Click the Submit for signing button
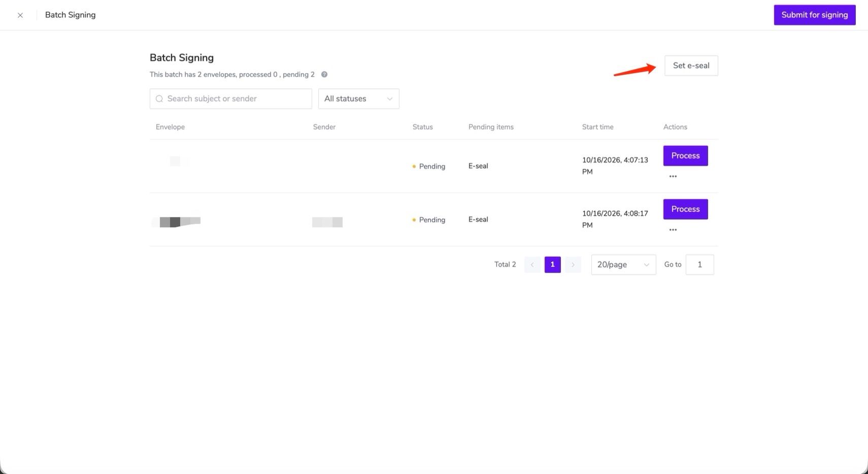This screenshot has width=868, height=474. [x=815, y=15]
